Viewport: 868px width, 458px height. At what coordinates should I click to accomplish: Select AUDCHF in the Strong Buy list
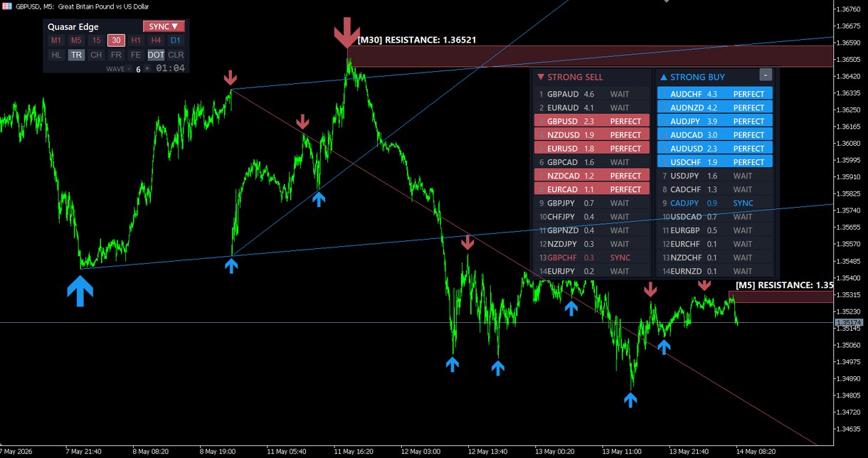715,94
